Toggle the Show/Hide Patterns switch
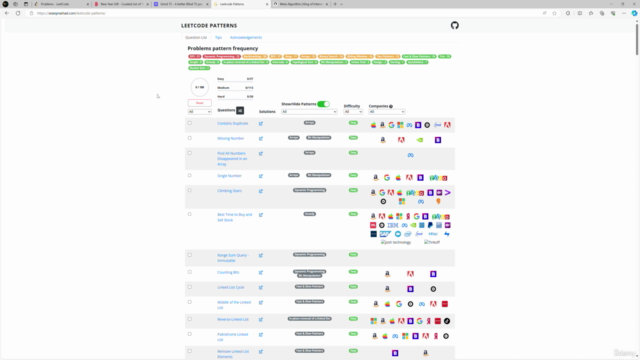Viewport: 640px width, 360px height. (324, 104)
